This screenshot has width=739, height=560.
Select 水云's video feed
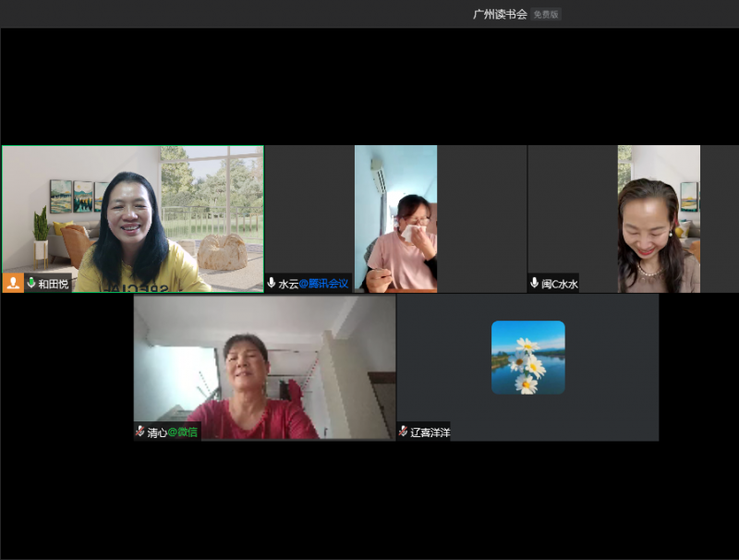395,217
